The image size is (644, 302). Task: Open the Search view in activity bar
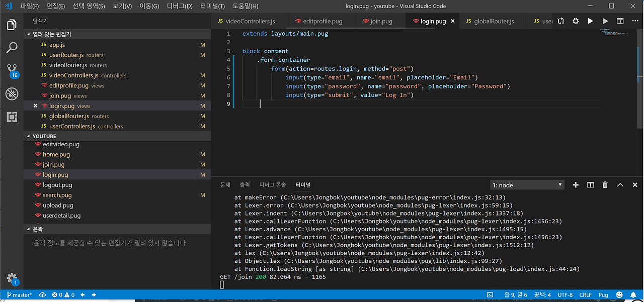coord(12,48)
